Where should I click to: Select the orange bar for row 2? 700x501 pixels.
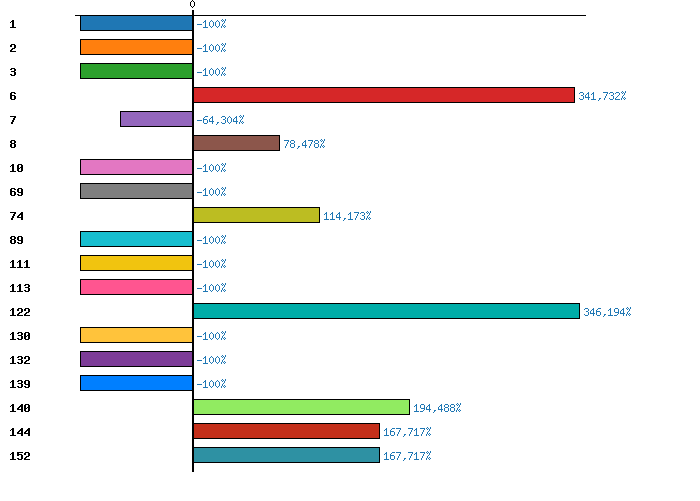pos(136,47)
